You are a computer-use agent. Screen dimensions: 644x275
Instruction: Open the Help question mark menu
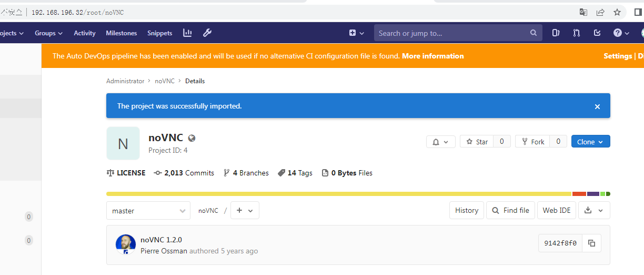621,33
